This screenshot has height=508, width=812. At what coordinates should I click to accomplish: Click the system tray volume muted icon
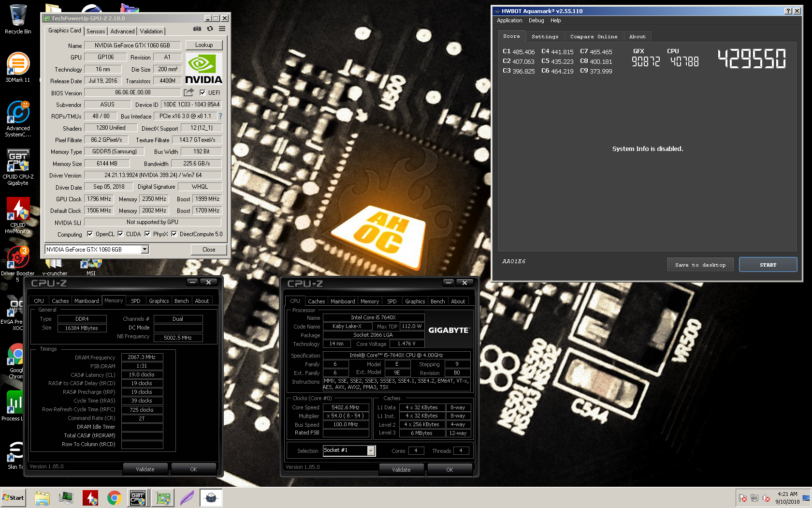tap(766, 498)
